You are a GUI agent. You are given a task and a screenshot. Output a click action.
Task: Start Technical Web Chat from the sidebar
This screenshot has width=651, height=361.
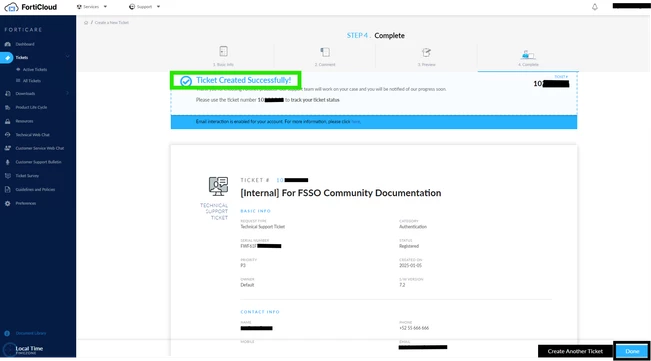pos(32,135)
